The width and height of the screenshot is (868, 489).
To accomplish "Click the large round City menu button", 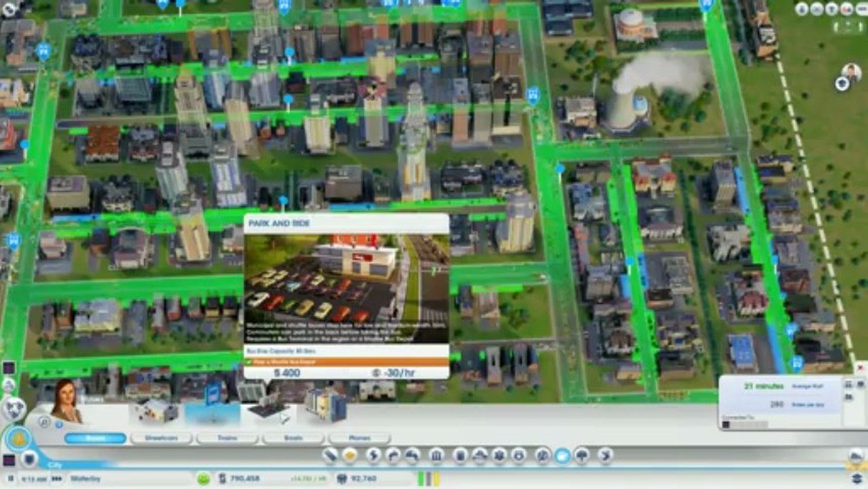I will 18,439.
